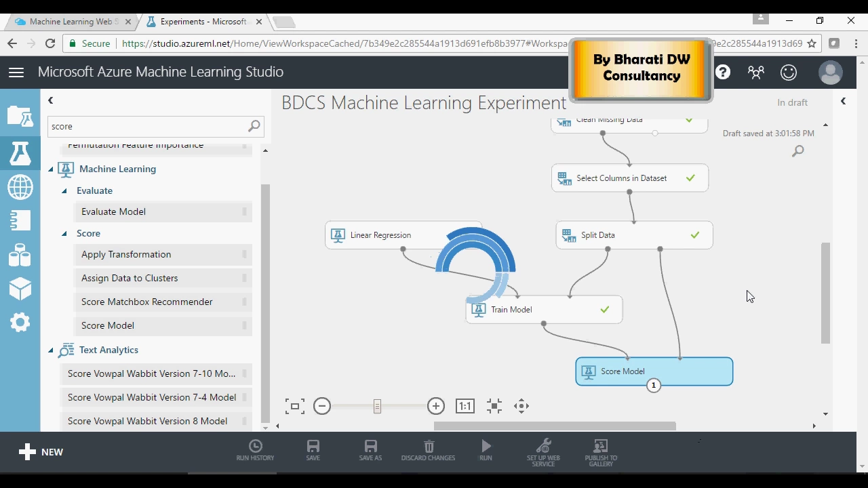Open the Web Services globe icon

pos(20,187)
